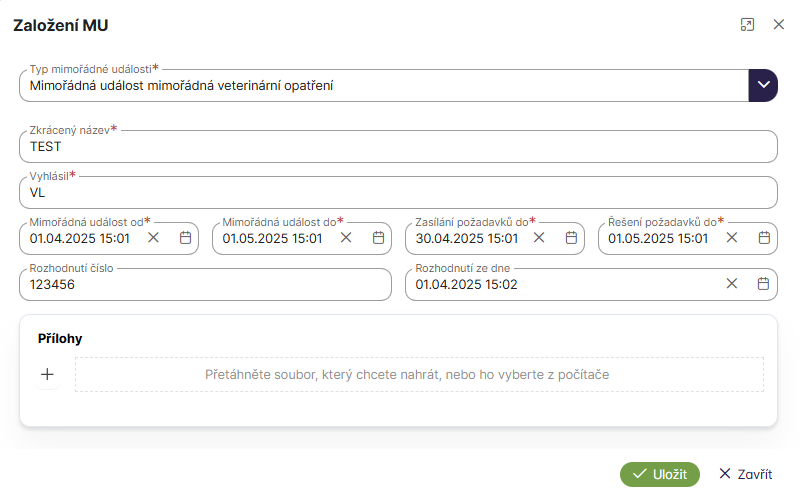Open calendar for 'Mimořádná událost od'
The height and width of the screenshot is (495, 800).
[x=185, y=238]
